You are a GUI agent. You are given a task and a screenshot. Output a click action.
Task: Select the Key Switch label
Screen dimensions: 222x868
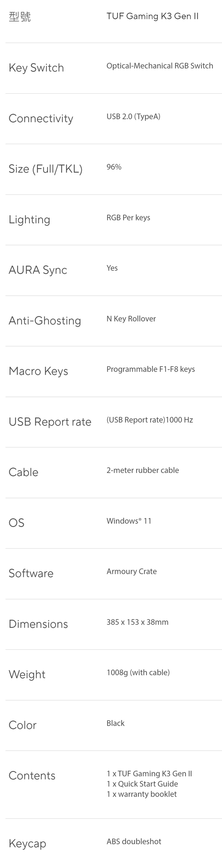coord(36,68)
